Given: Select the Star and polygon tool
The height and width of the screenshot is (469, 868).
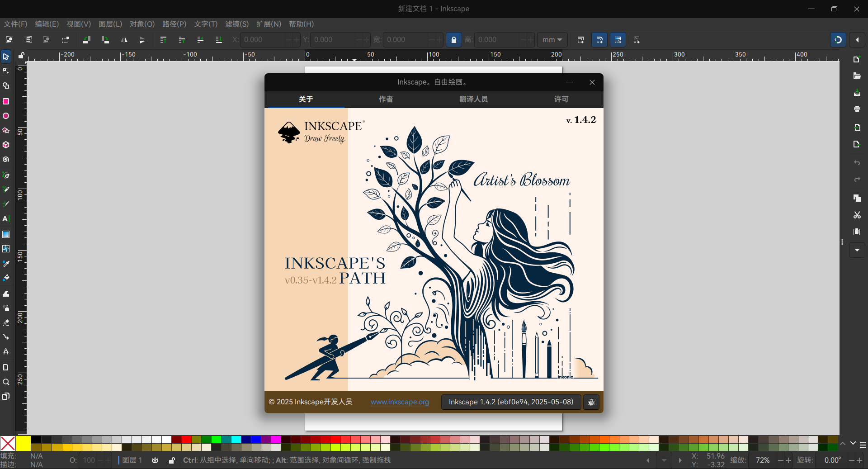Looking at the screenshot, I should [x=6, y=131].
